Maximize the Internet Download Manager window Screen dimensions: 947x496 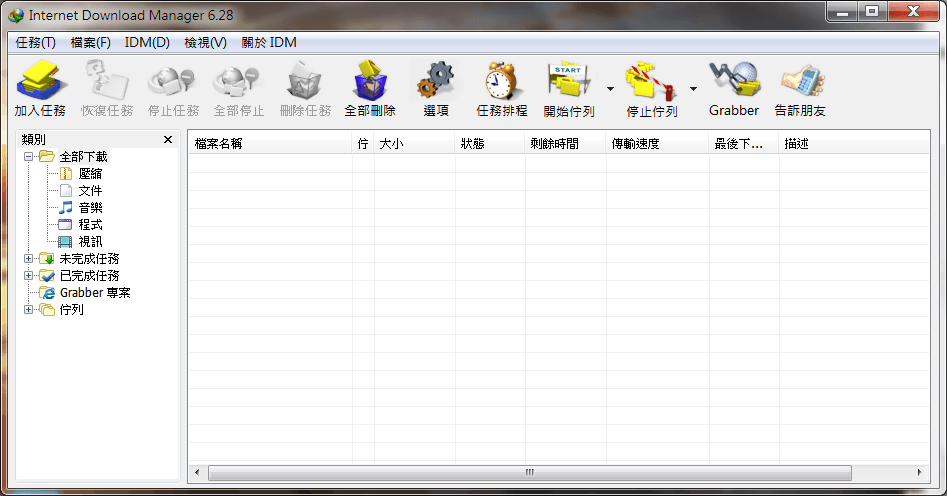point(872,12)
